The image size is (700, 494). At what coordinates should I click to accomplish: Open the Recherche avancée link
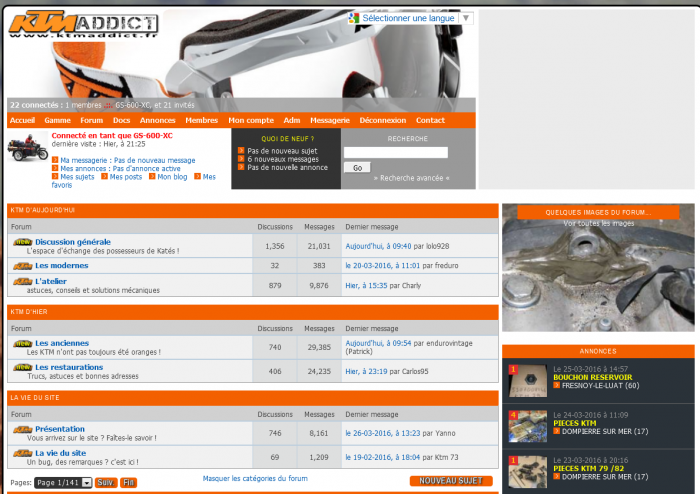pos(412,178)
